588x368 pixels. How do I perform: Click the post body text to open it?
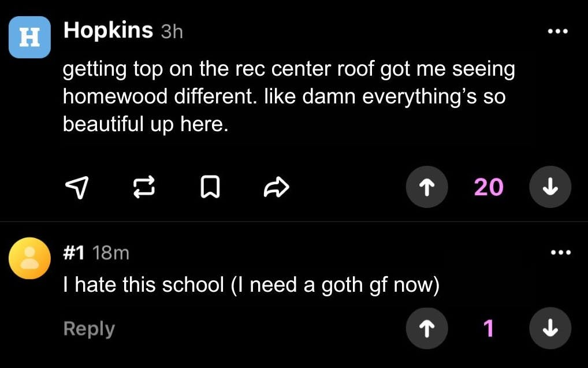tap(289, 96)
